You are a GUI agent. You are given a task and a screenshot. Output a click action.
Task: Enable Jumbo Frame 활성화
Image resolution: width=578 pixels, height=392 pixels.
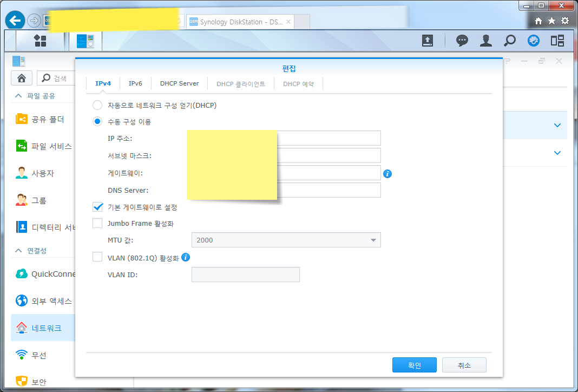pyautogui.click(x=97, y=223)
